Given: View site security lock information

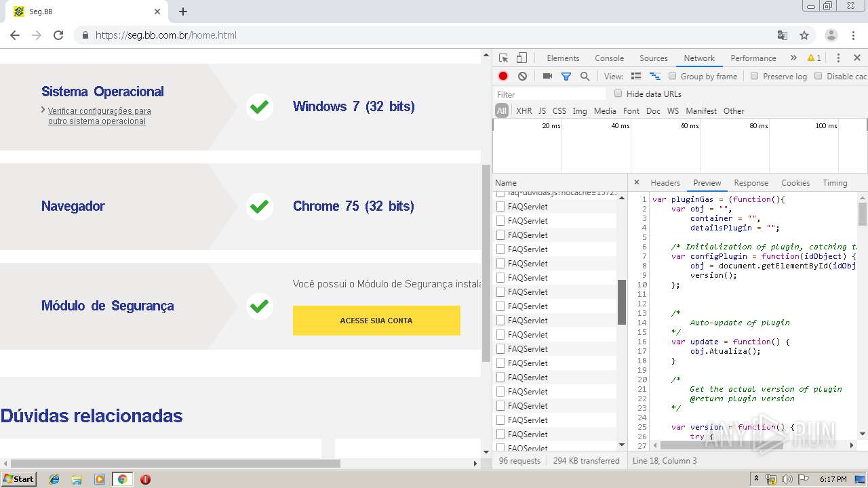Looking at the screenshot, I should (85, 35).
